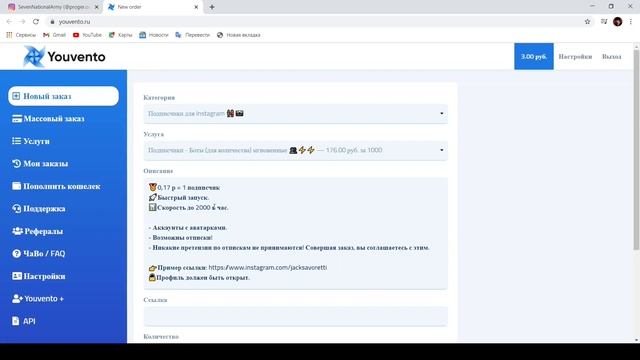Bookmark this page with the star icon

point(587,22)
